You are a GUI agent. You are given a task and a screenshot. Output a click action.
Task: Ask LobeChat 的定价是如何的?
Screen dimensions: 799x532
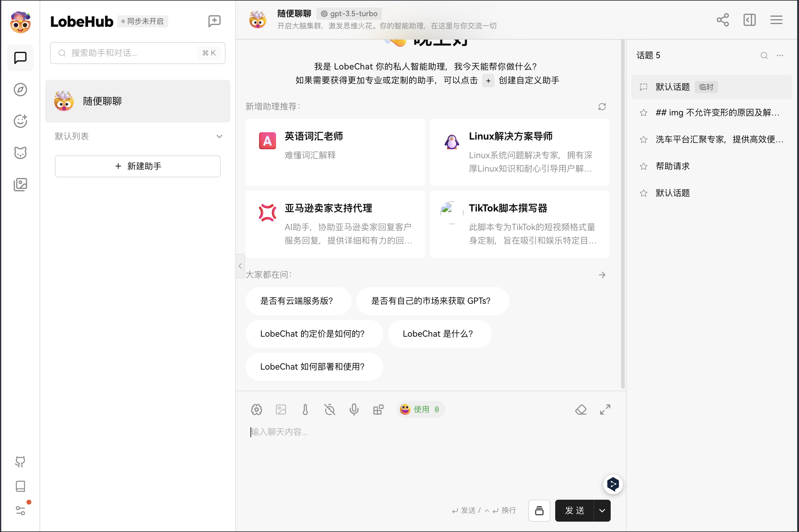tap(314, 334)
